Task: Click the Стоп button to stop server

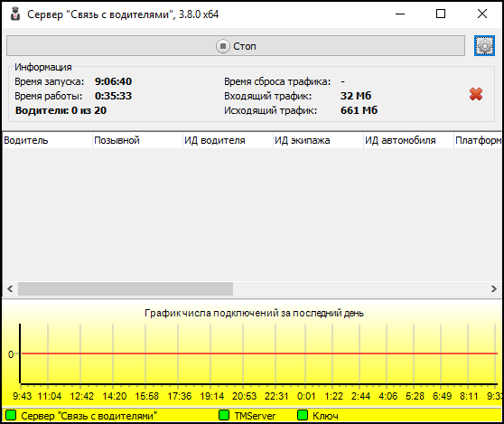Action: click(x=236, y=46)
